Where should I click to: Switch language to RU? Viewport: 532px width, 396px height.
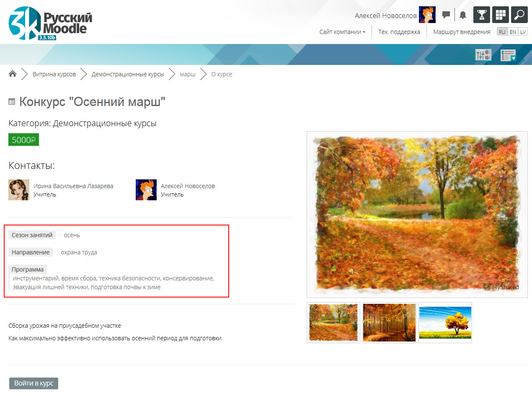click(x=502, y=32)
